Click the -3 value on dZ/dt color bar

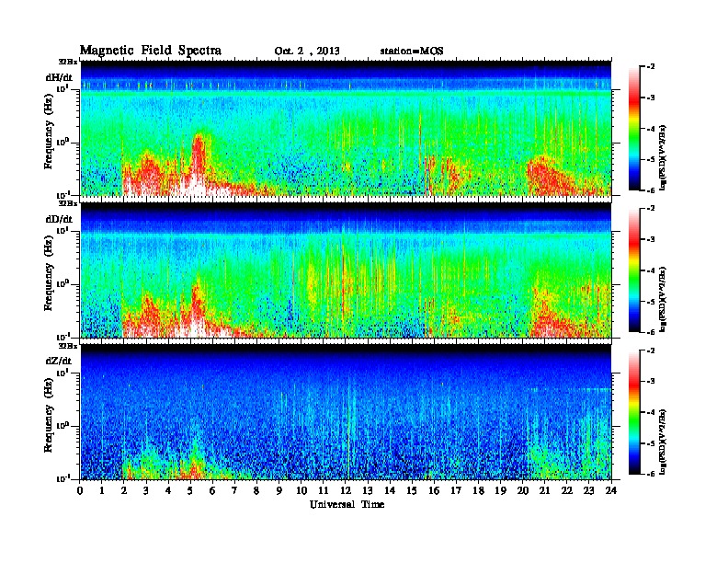tap(651, 382)
